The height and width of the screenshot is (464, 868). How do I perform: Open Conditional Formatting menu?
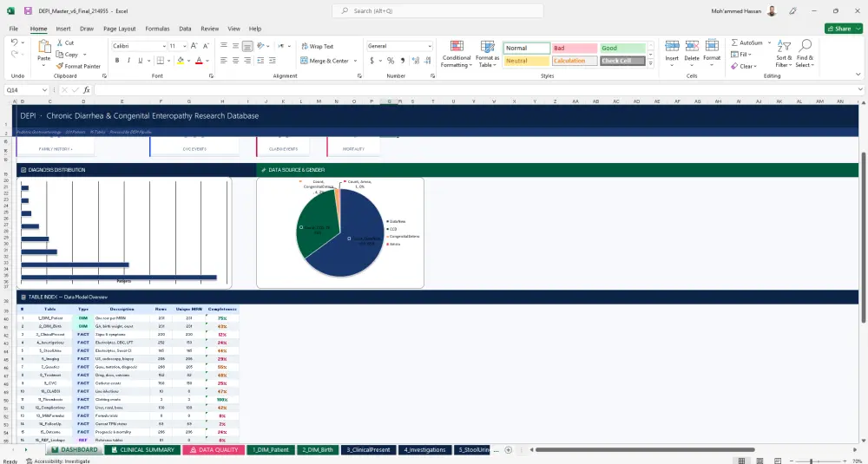pos(457,54)
